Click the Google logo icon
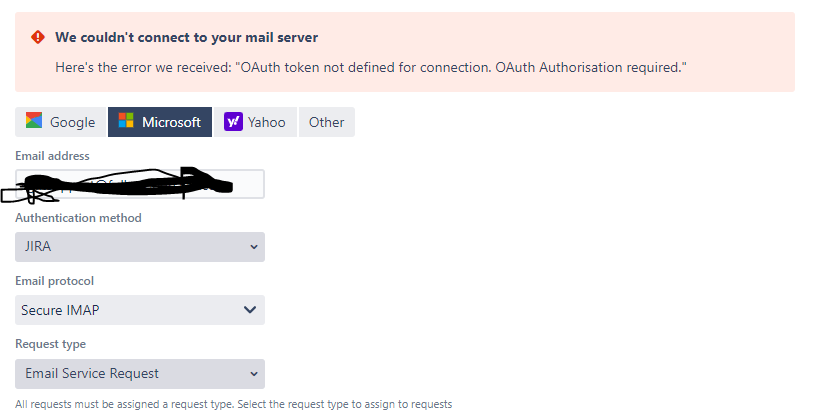818x416 pixels. click(x=34, y=121)
